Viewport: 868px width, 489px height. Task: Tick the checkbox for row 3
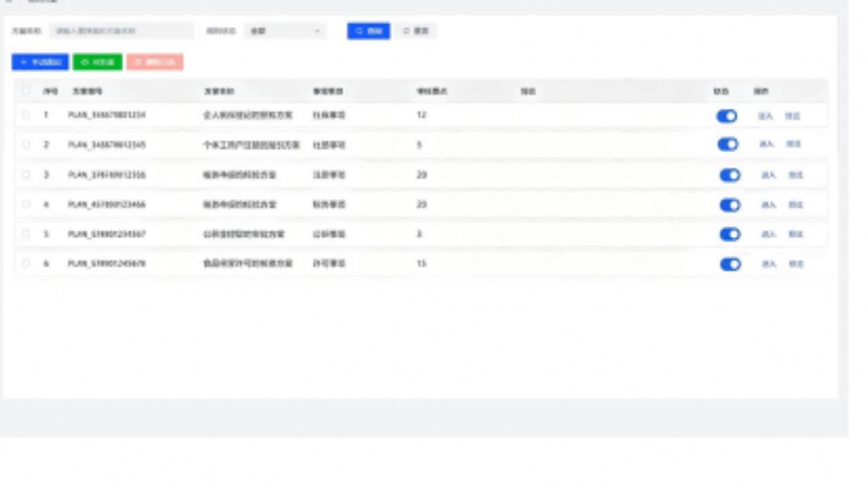click(26, 175)
